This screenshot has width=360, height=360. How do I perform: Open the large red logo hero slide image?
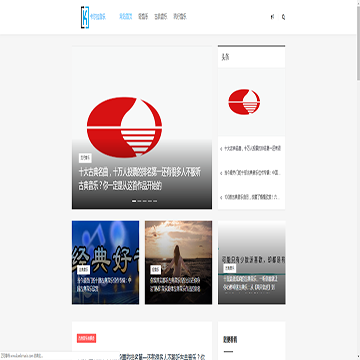pos(142,128)
